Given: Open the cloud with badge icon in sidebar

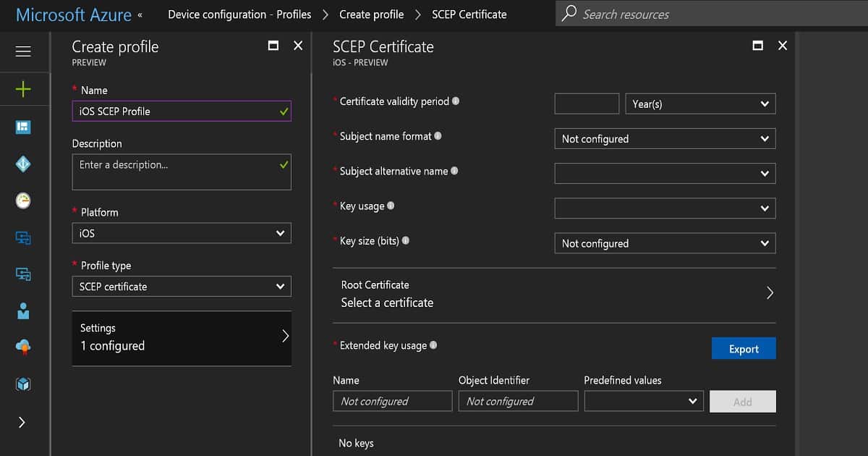Looking at the screenshot, I should (x=23, y=347).
